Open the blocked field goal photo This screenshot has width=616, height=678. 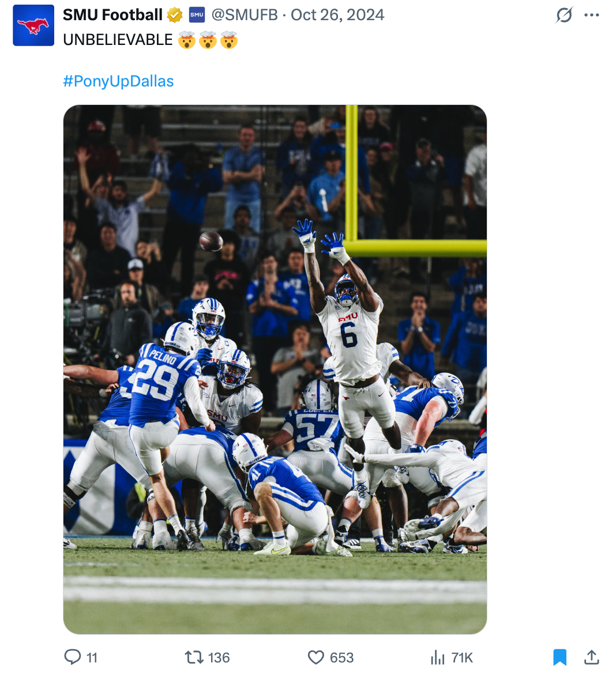275,369
